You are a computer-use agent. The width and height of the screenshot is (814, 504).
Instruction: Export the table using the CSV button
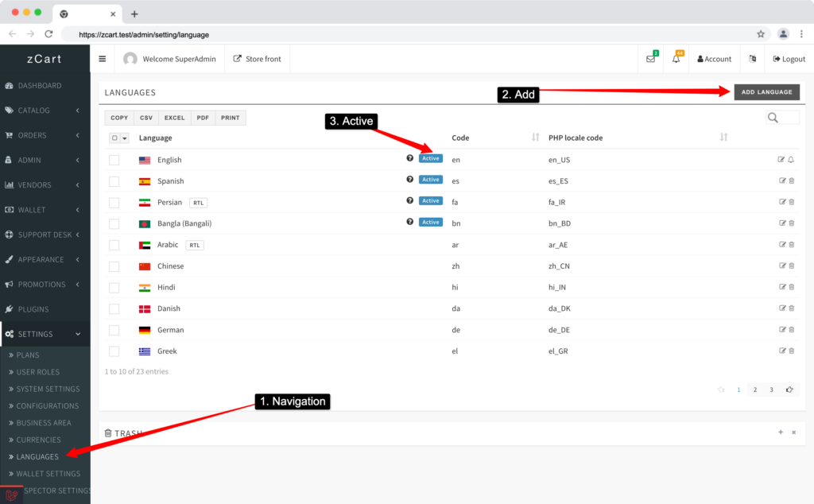pos(145,118)
